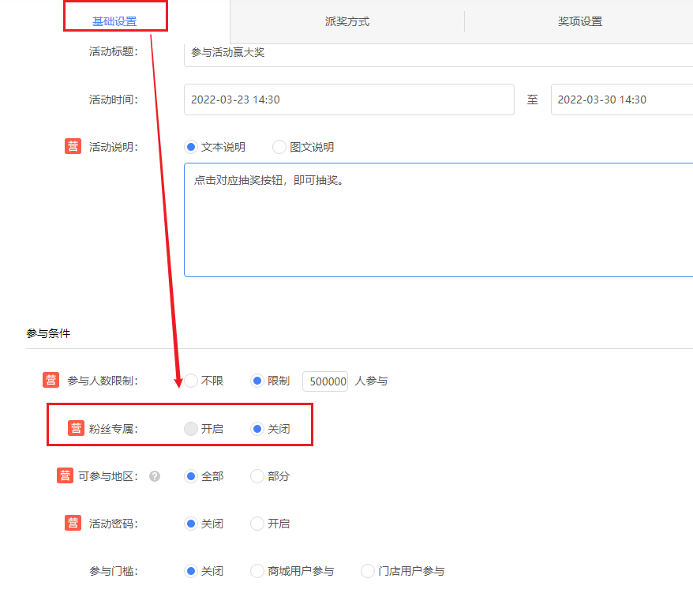Click the 参与门槛 label
693x616 pixels.
(x=114, y=571)
